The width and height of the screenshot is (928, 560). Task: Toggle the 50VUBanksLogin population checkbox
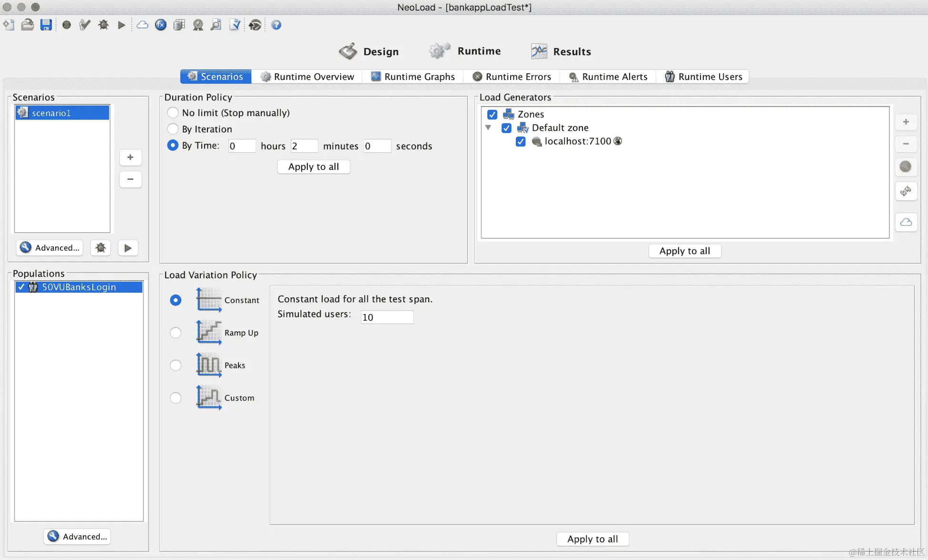click(x=21, y=287)
